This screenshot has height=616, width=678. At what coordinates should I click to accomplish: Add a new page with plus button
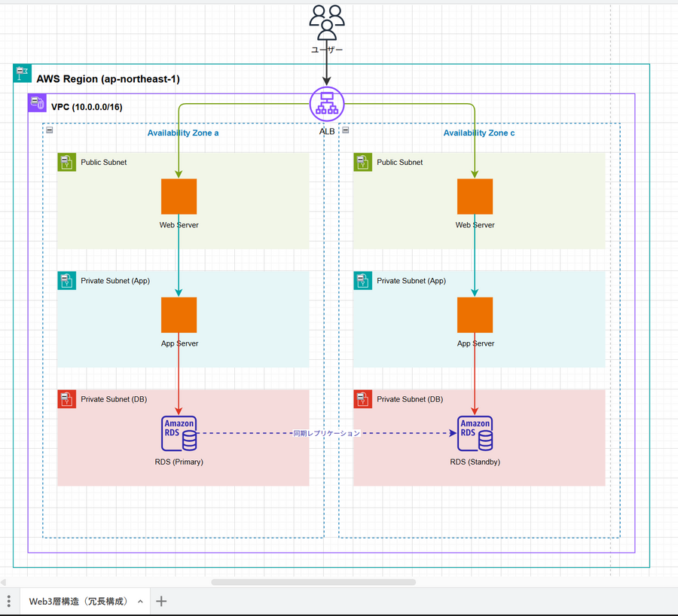161,601
